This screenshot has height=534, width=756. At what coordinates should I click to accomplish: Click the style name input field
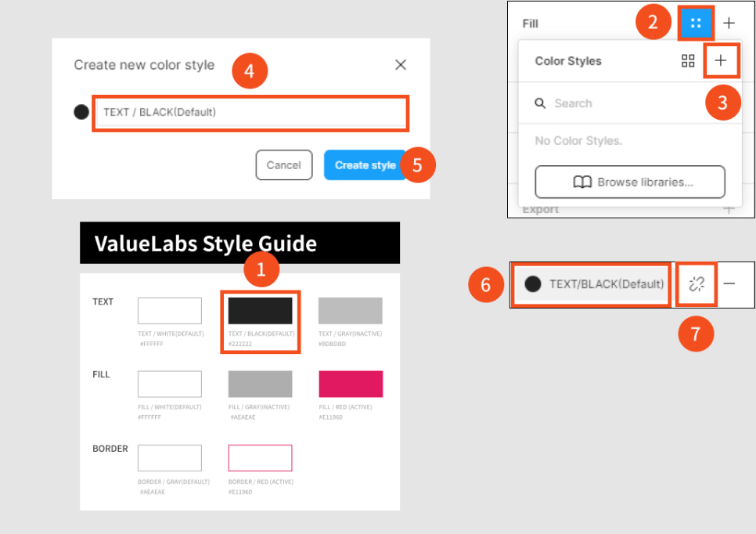tap(250, 113)
